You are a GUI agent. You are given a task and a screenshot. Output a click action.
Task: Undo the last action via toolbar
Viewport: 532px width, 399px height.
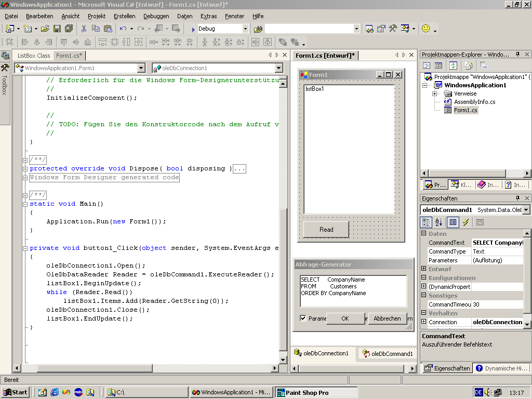pos(123,29)
